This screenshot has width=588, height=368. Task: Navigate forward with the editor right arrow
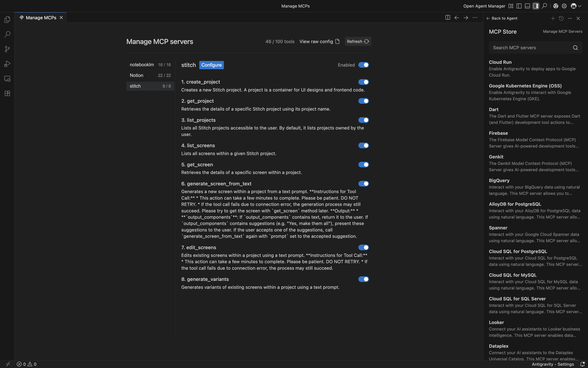[x=466, y=18]
